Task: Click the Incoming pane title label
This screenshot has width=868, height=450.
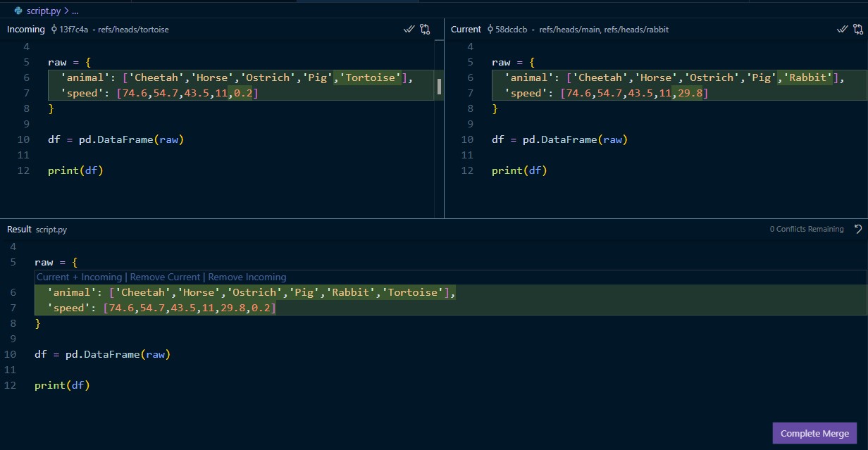Action: coord(25,30)
